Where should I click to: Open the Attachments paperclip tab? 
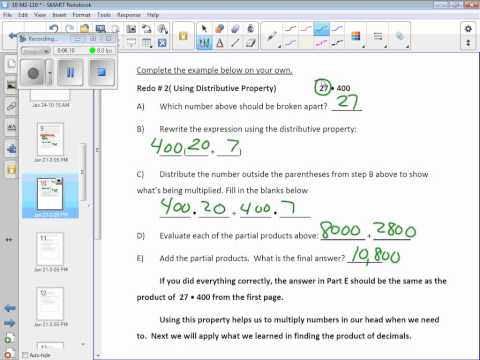(x=11, y=107)
